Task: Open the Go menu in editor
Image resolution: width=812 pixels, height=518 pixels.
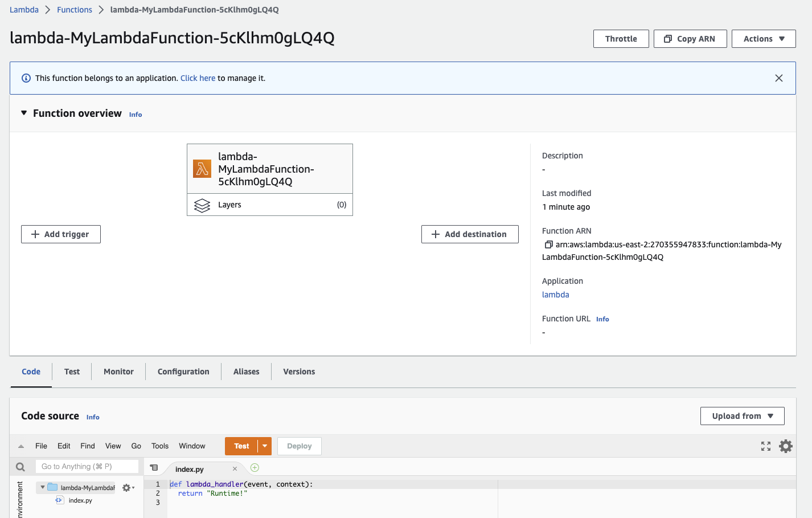Action: point(136,446)
